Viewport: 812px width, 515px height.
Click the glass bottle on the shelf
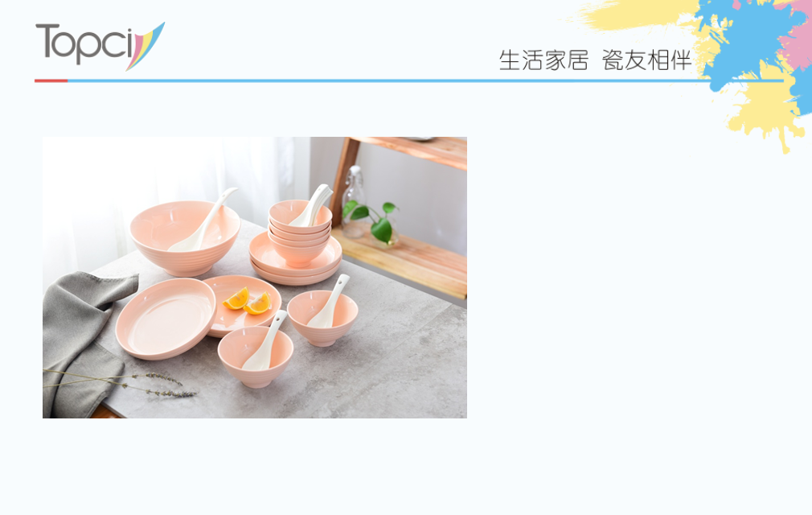tap(355, 201)
